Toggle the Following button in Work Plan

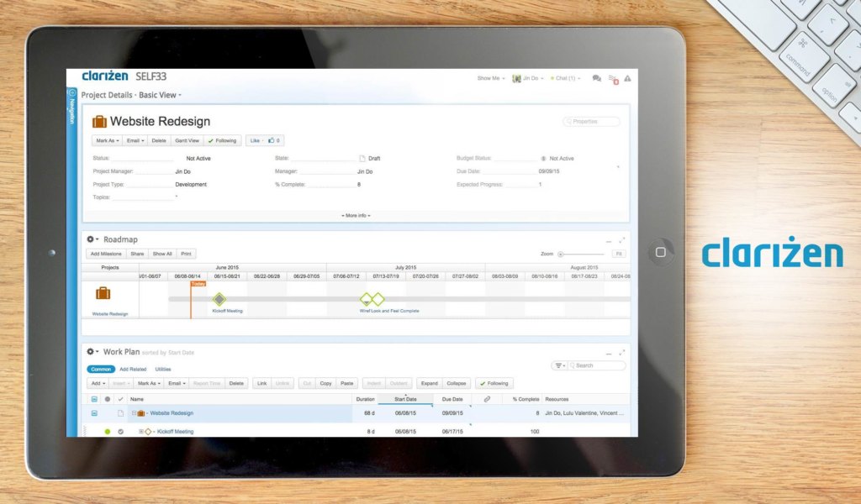pyautogui.click(x=494, y=383)
